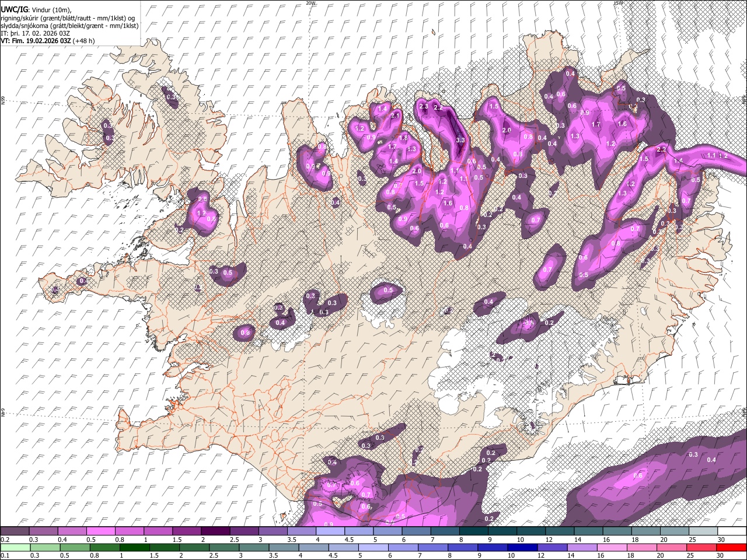Pick the pale grey 25 swatch, top row
The width and height of the screenshot is (747, 560).
click(x=703, y=531)
